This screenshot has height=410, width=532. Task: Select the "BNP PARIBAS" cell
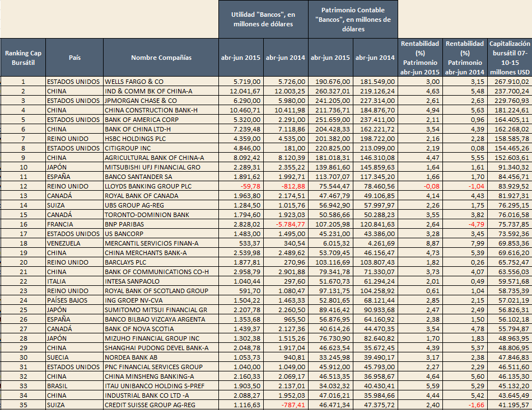click(x=161, y=224)
